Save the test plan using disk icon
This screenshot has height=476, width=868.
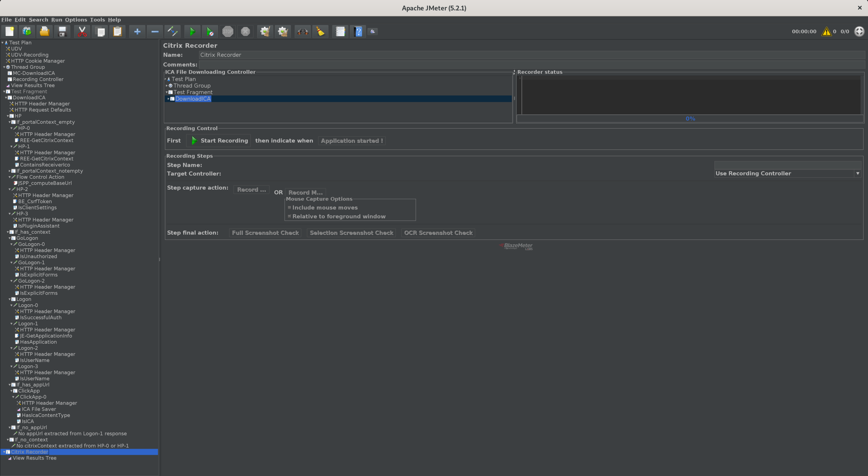62,31
